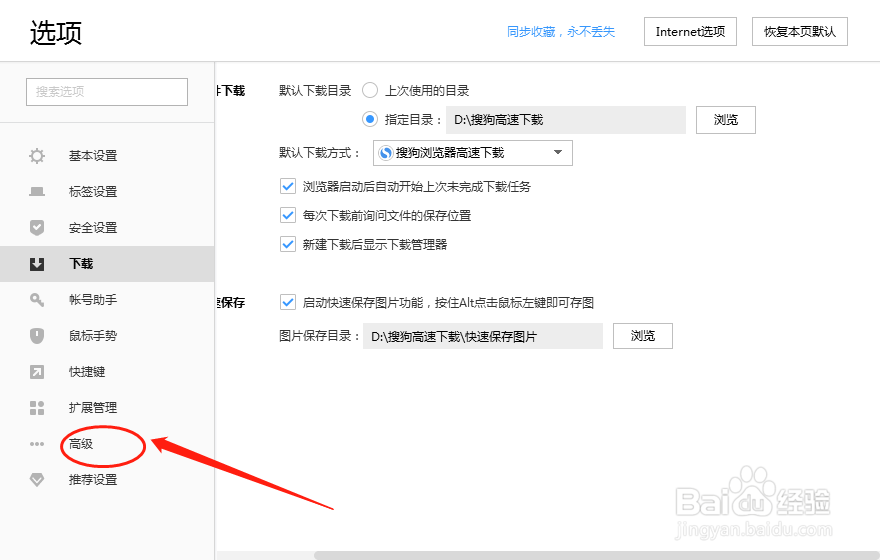The height and width of the screenshot is (560, 880).
Task: Click 浏览 button for 图片保存目录
Action: (x=643, y=336)
